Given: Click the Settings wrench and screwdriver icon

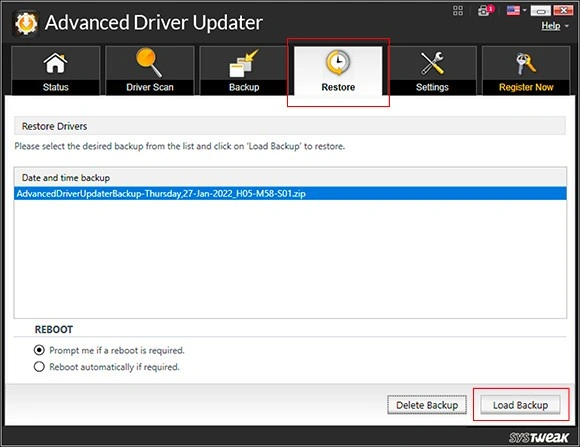Looking at the screenshot, I should click(432, 63).
